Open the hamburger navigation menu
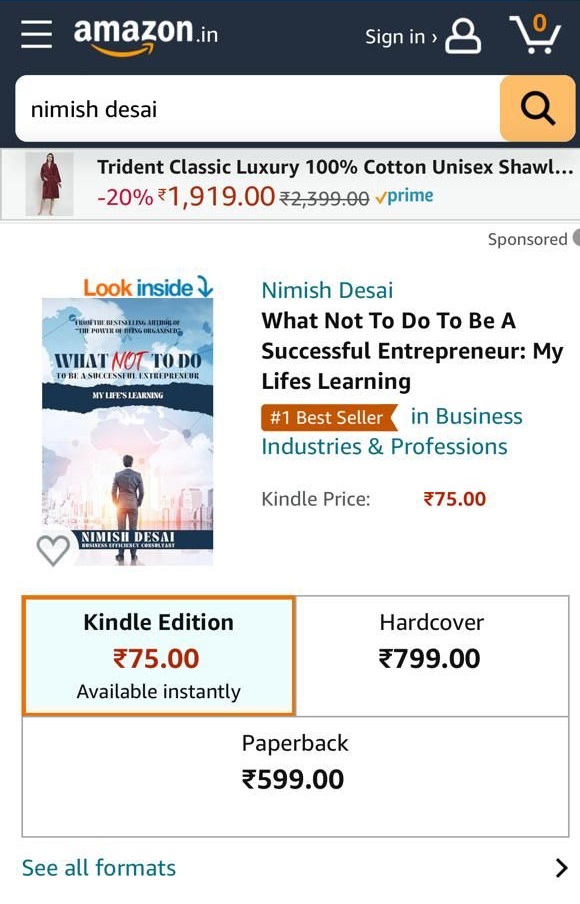The width and height of the screenshot is (580, 904). [36, 35]
